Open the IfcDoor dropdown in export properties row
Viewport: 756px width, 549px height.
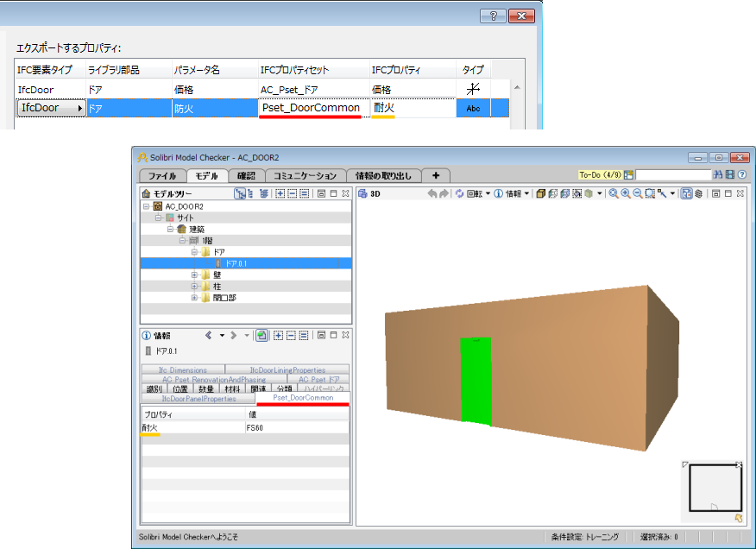point(51,108)
